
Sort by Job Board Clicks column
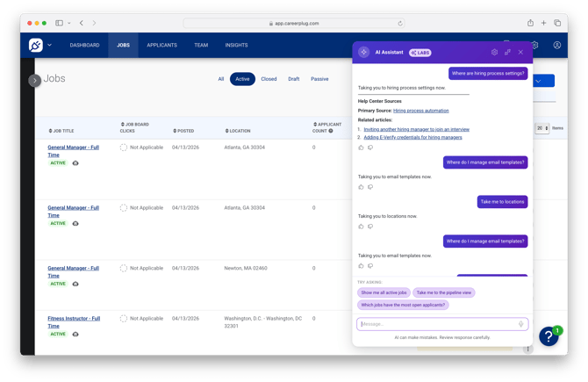pyautogui.click(x=134, y=127)
